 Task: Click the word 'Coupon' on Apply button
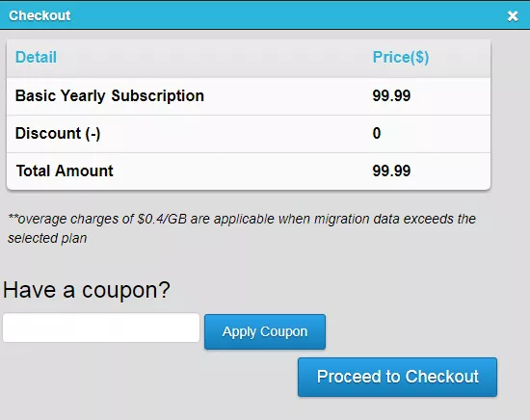284,331
